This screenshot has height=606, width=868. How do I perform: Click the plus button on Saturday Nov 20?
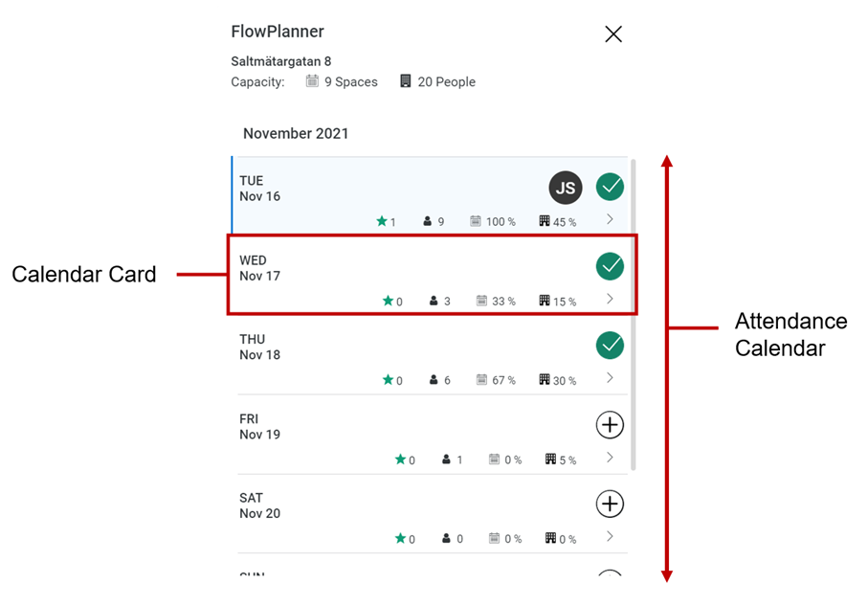point(610,504)
